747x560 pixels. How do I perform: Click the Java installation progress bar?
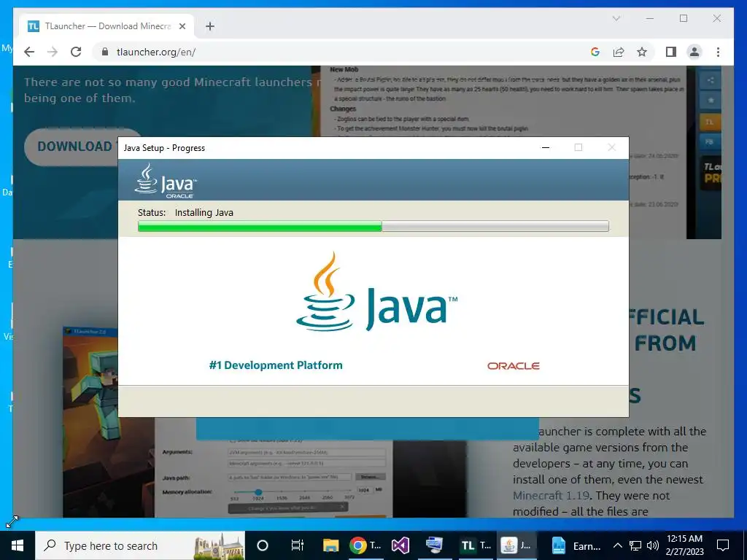(373, 226)
